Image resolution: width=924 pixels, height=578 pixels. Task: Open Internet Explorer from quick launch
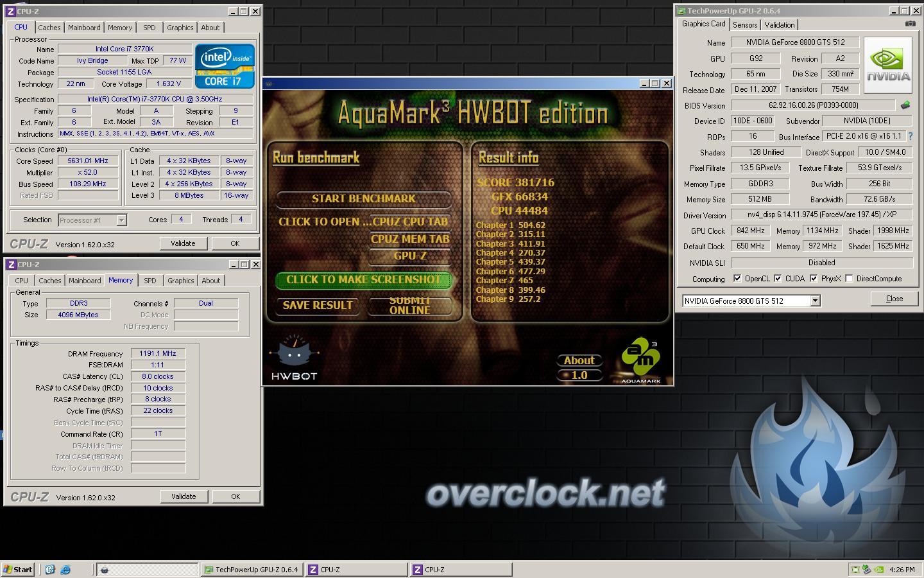click(65, 569)
